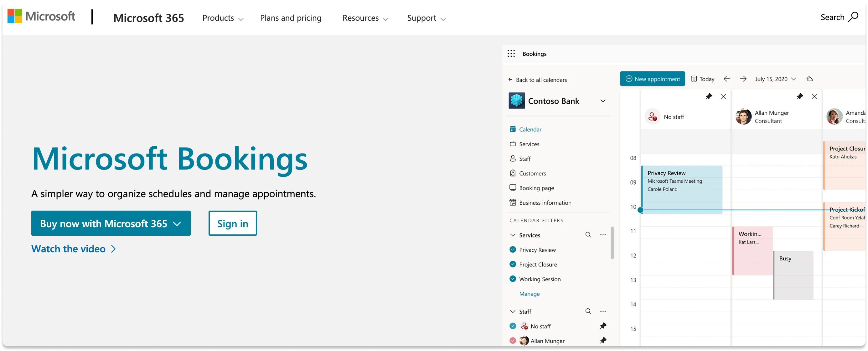The width and height of the screenshot is (868, 351).
Task: Open the Busy time block
Action: pos(793,275)
